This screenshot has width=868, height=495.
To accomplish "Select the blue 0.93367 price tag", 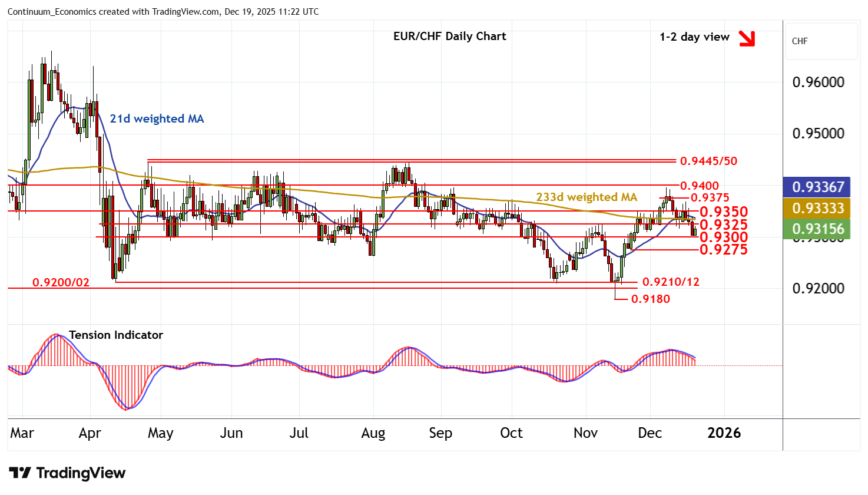I will [817, 187].
